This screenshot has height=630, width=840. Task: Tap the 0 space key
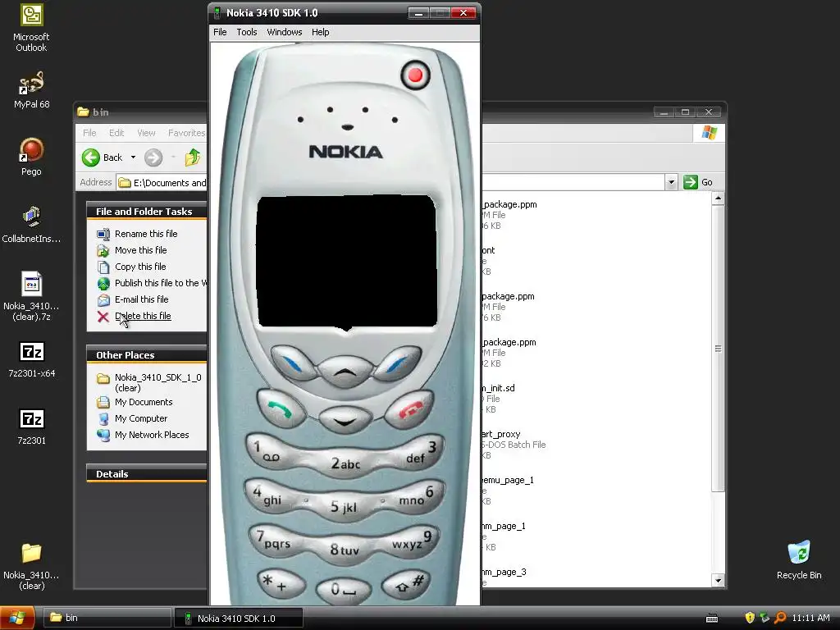(343, 590)
